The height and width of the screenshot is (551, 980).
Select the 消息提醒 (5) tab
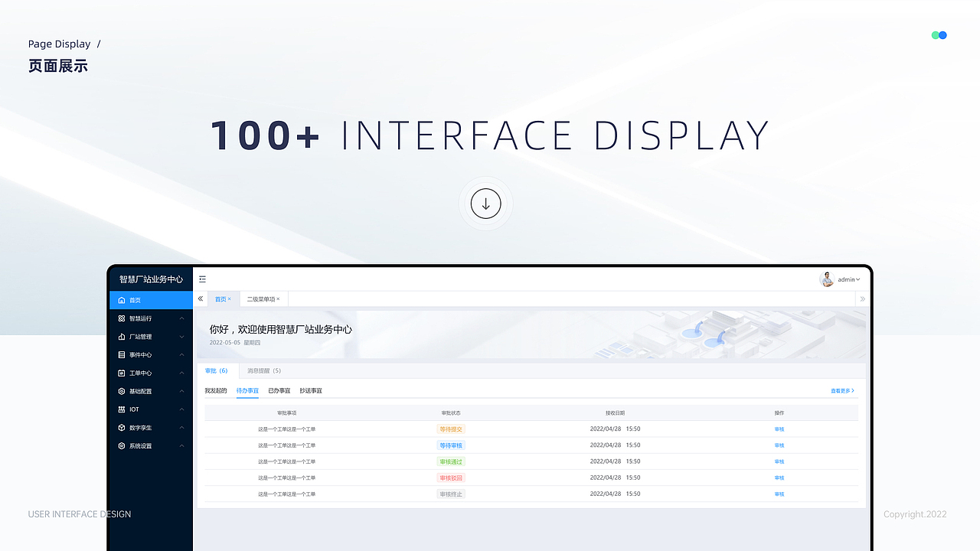click(264, 371)
